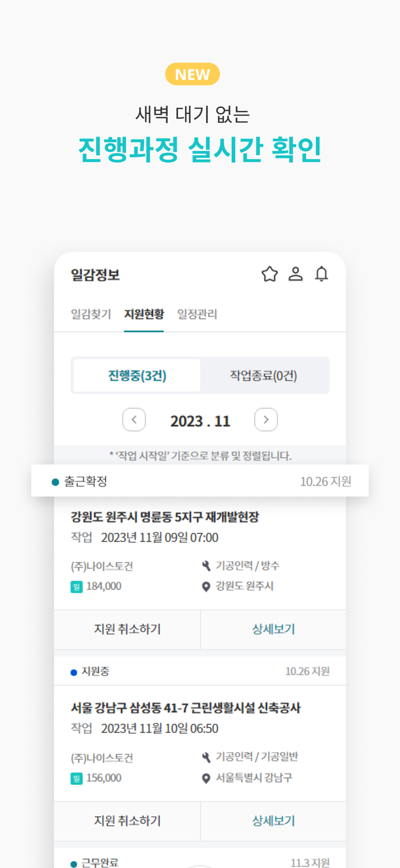
Task: Tap 지원 취소하기 on the 원주시 job
Action: tap(127, 630)
